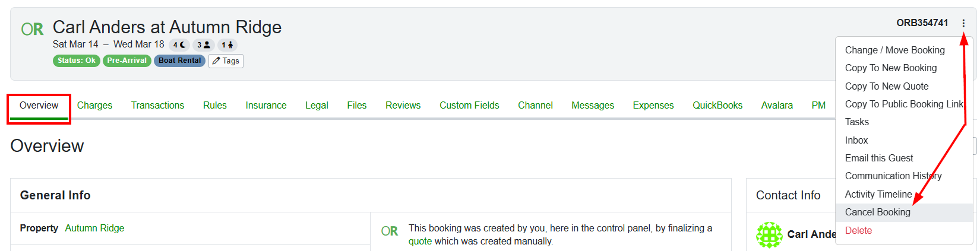Open Tasks from the menu
The height and width of the screenshot is (251, 980).
coord(904,122)
